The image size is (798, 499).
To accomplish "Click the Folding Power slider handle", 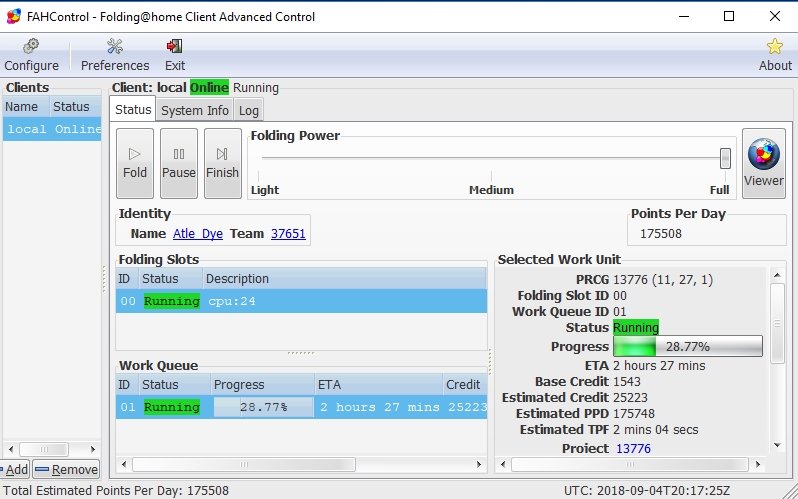I will (725, 158).
